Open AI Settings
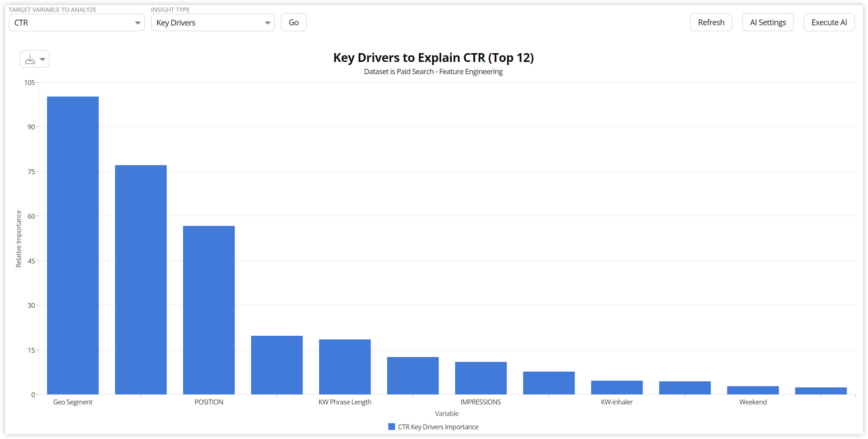 point(768,22)
